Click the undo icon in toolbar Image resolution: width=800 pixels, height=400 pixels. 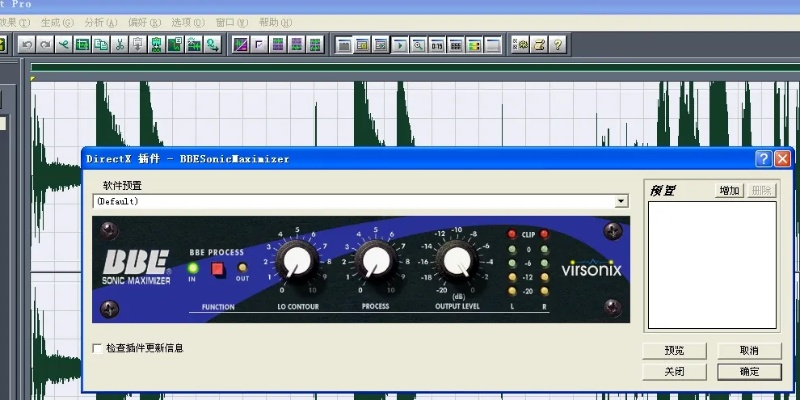pos(26,44)
